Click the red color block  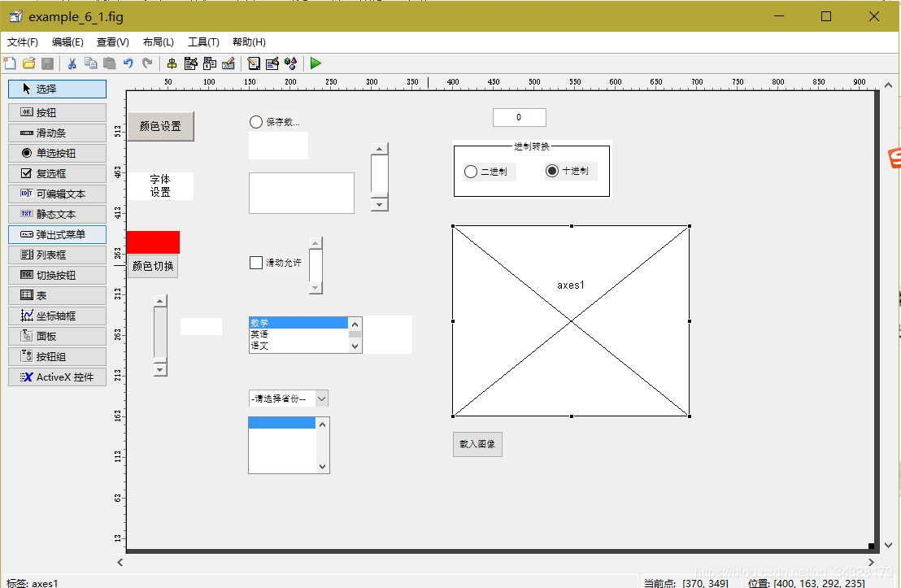coord(154,242)
